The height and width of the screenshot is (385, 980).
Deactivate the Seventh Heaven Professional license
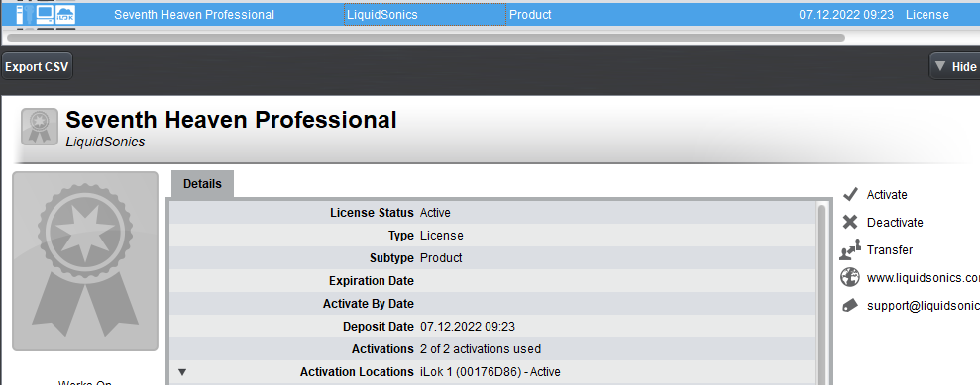[x=895, y=222]
